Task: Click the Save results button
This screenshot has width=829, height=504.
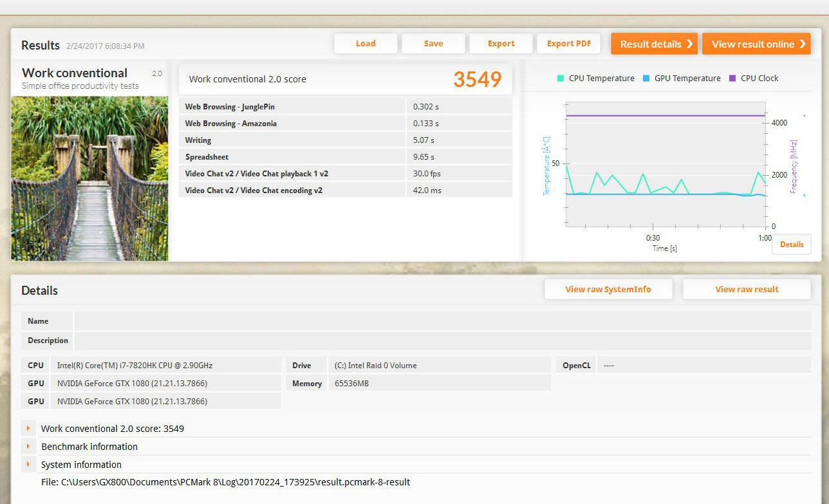Action: click(x=433, y=44)
